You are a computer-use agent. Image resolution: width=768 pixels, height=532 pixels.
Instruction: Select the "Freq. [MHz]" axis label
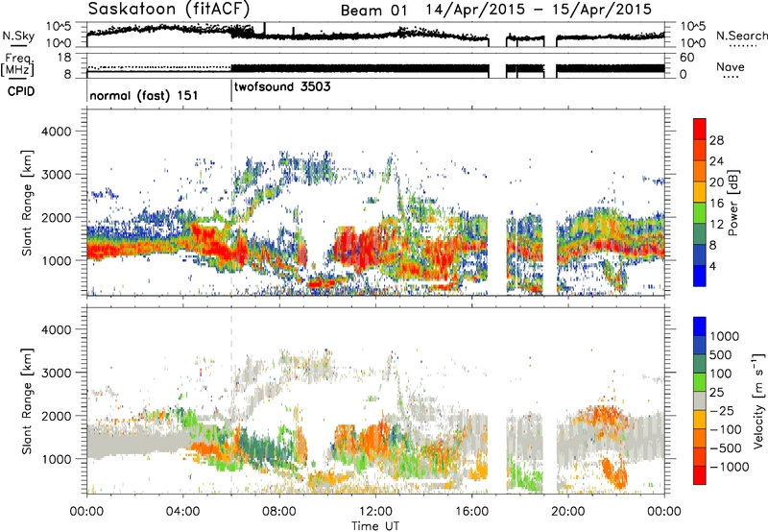(18, 65)
